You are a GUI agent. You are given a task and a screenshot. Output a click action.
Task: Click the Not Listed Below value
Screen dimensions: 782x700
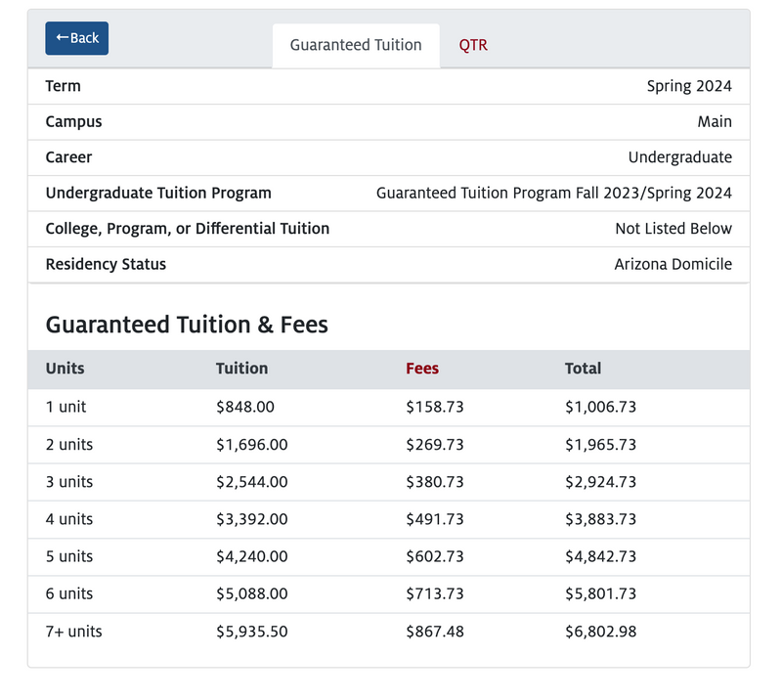[673, 229]
